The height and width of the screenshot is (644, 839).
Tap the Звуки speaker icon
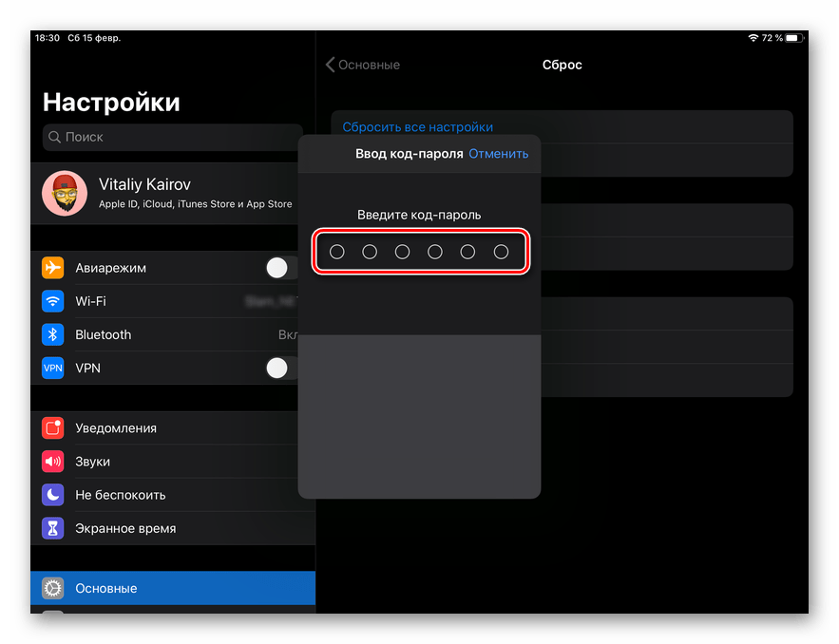53,462
